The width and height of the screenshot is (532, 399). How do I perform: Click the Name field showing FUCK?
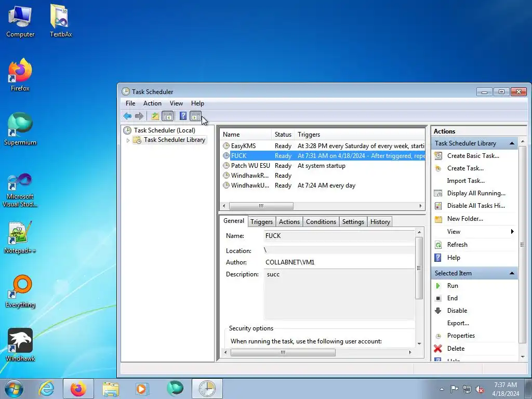coord(339,236)
